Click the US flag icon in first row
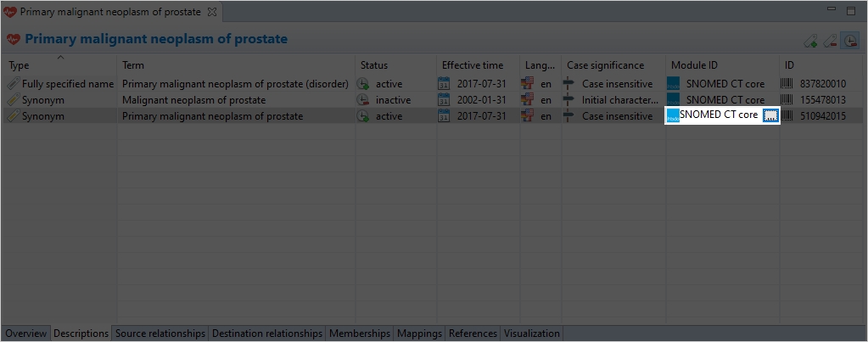This screenshot has width=868, height=342. tap(529, 84)
